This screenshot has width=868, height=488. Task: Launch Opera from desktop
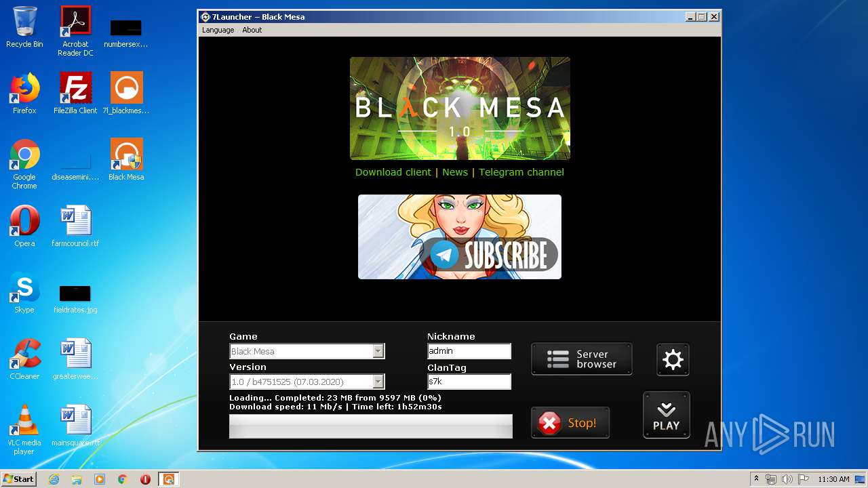pyautogui.click(x=24, y=226)
